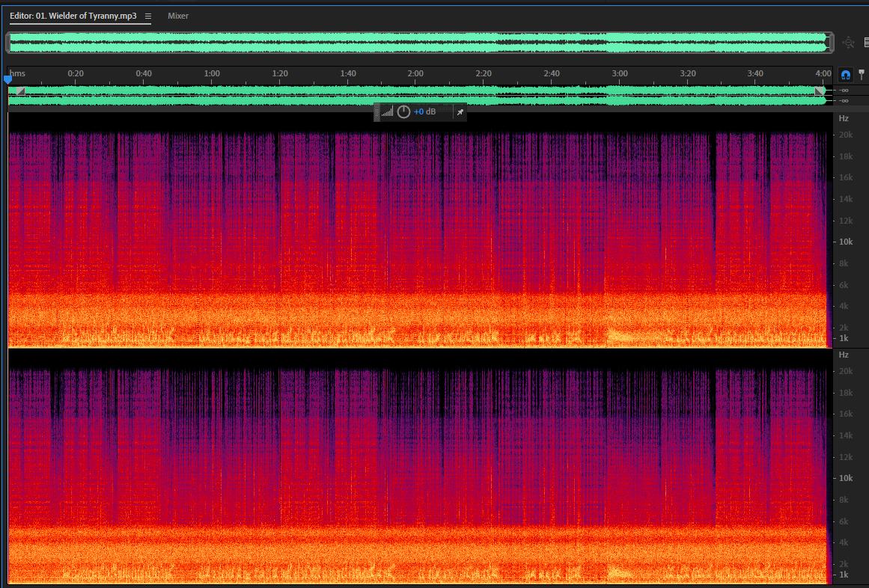
Task: Click the marker pin icon beside the magnet
Action: [x=862, y=74]
